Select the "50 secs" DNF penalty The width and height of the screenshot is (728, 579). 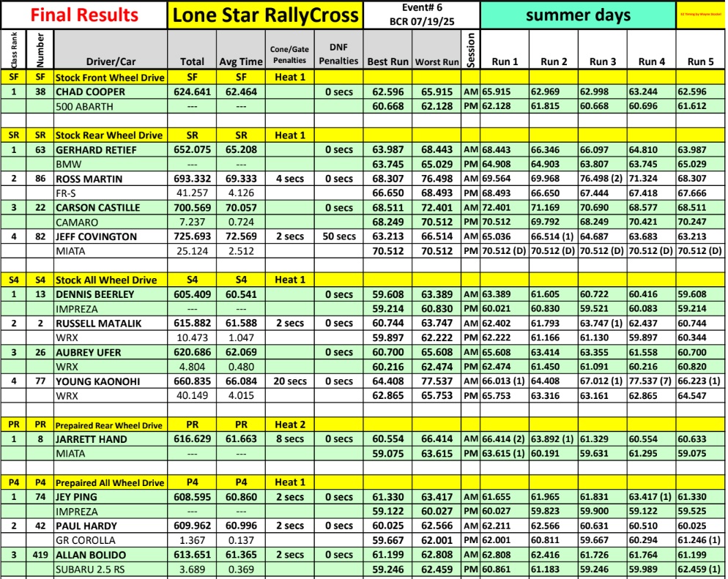pos(339,236)
